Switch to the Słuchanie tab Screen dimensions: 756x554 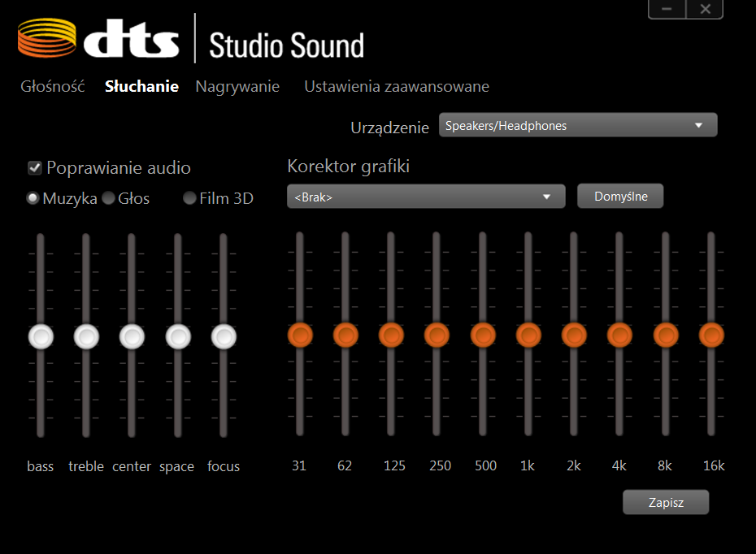pyautogui.click(x=141, y=86)
